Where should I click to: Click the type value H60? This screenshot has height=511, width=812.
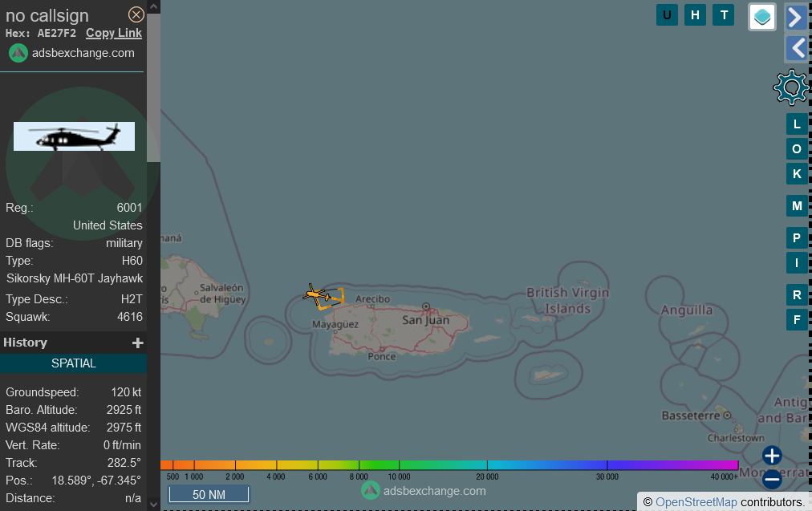click(132, 261)
